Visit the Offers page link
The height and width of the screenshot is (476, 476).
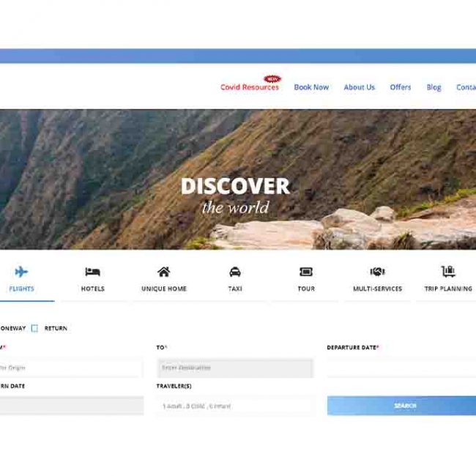point(400,87)
